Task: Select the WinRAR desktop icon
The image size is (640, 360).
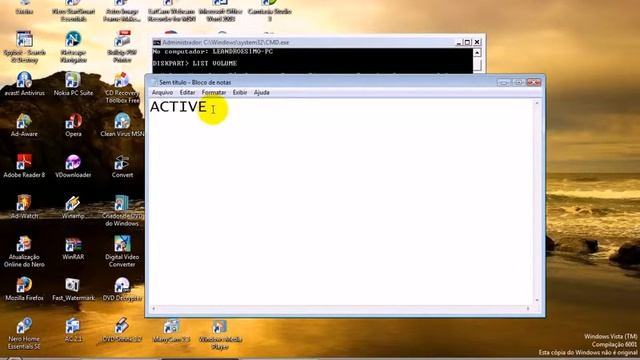Action: 73,248
